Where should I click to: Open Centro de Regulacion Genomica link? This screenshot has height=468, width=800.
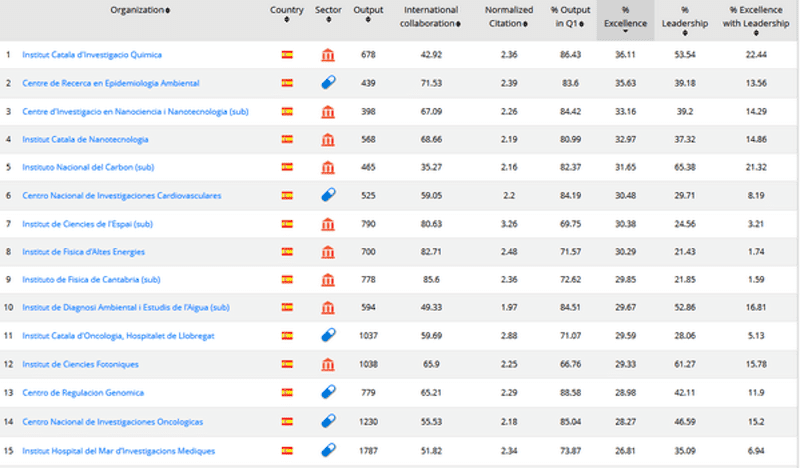click(x=83, y=392)
